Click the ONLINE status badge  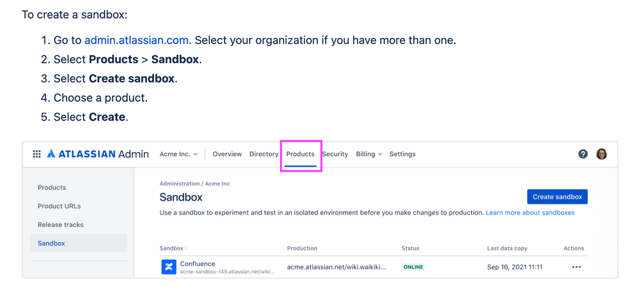click(413, 267)
